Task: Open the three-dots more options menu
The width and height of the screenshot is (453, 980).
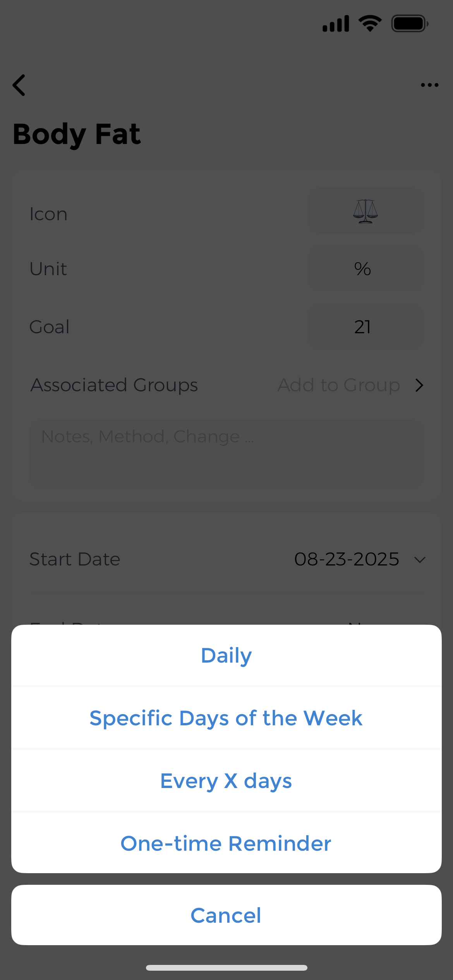Action: 429,85
